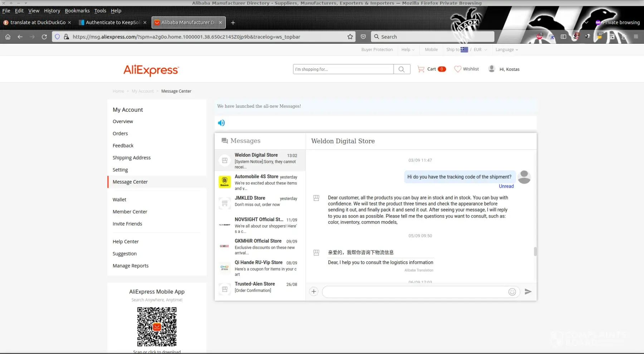The image size is (644, 354).
Task: Open the Help dropdown in top bar
Action: (x=408, y=50)
